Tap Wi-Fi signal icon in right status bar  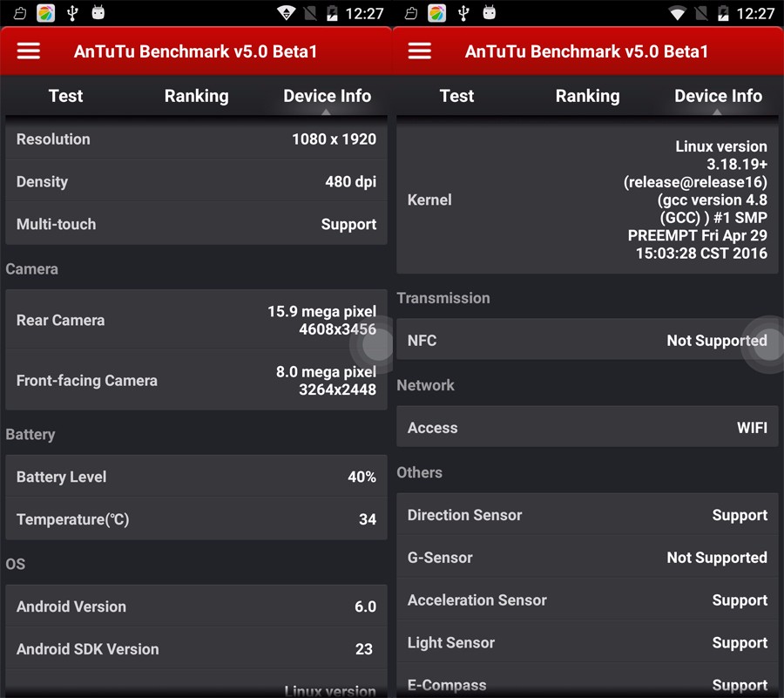tap(677, 13)
